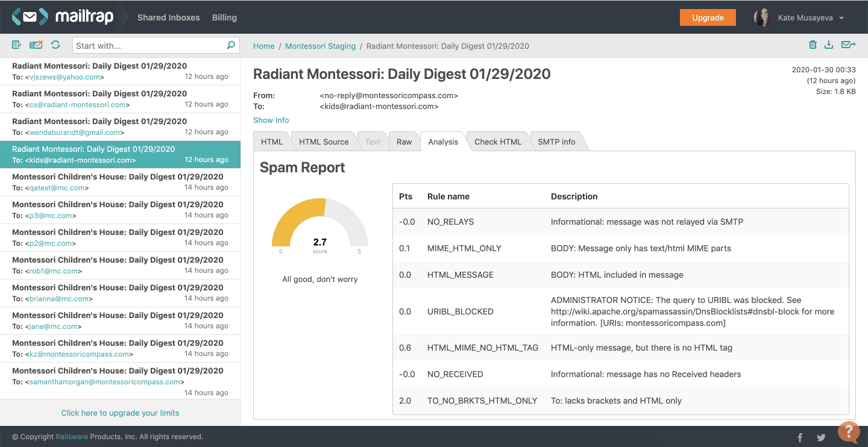Select email to kids@radiant-montessori.com
The image size is (868, 447).
(120, 154)
